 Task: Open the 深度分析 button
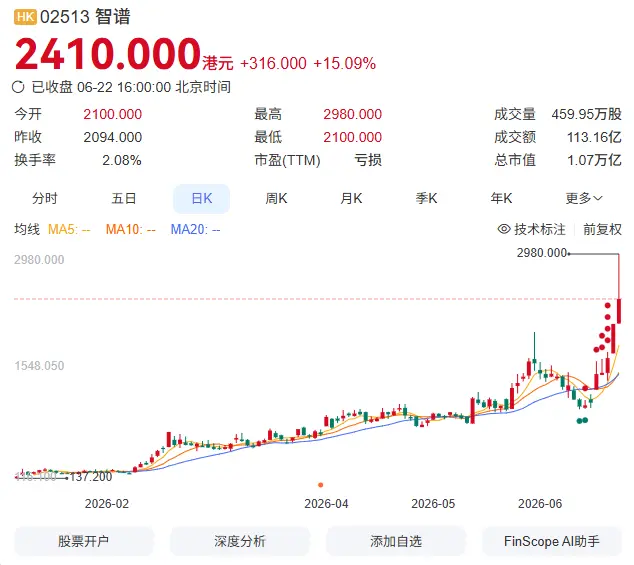(x=240, y=541)
